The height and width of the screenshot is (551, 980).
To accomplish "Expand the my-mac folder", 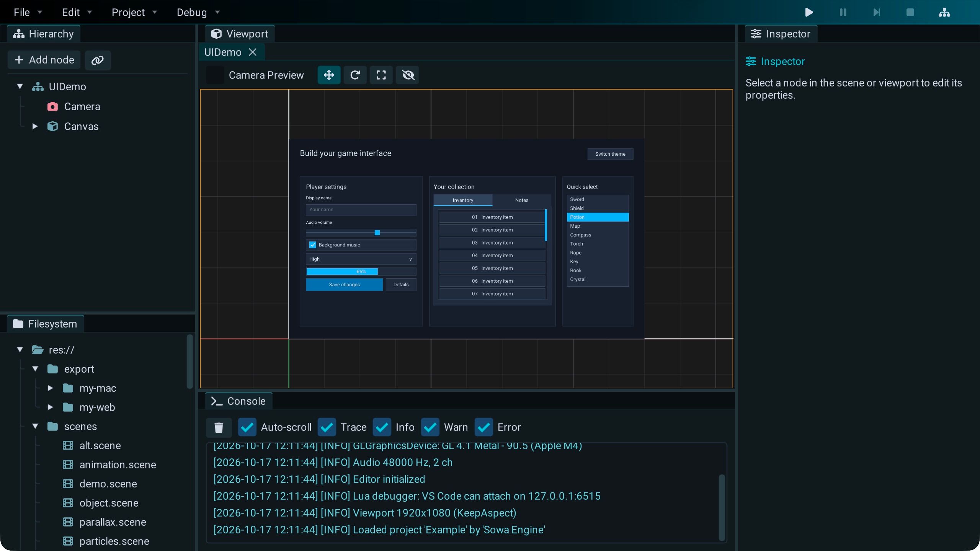I will 50,388.
